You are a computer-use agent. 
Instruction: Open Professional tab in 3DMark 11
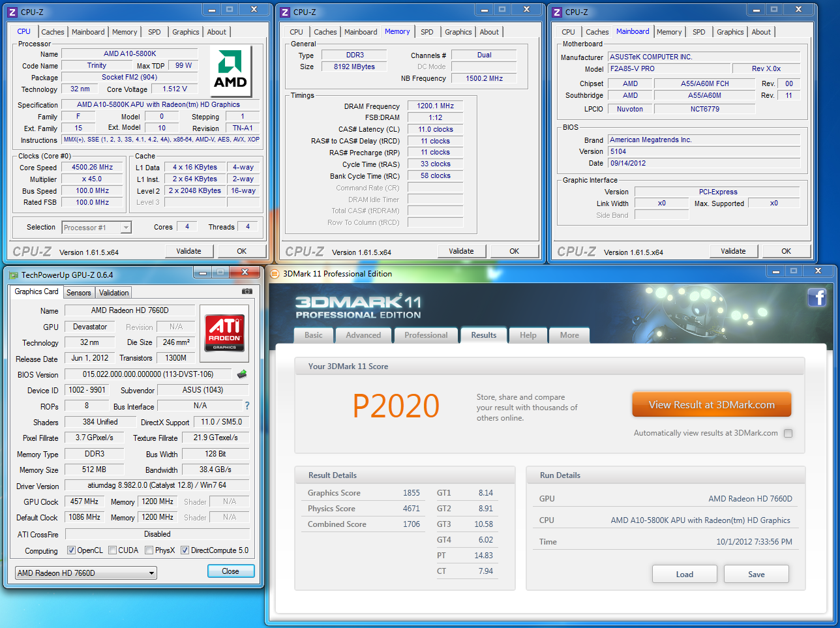click(427, 335)
